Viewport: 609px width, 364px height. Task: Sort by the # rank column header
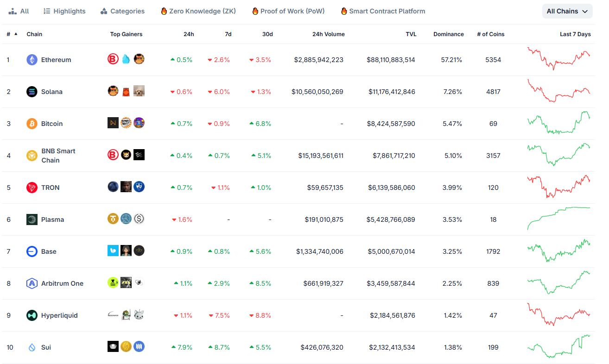click(x=8, y=34)
